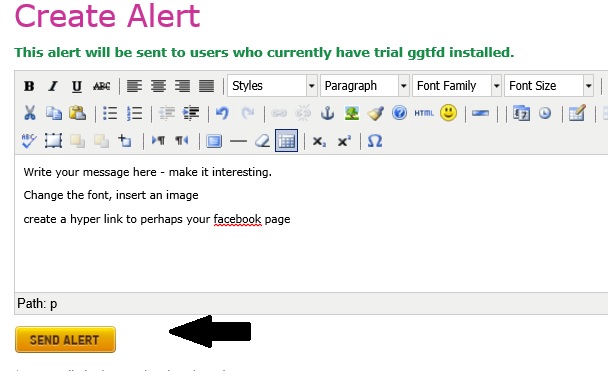Toggle spellchecker ABC checkmark icon
Viewport: 608px width, 371px height.
[29, 141]
